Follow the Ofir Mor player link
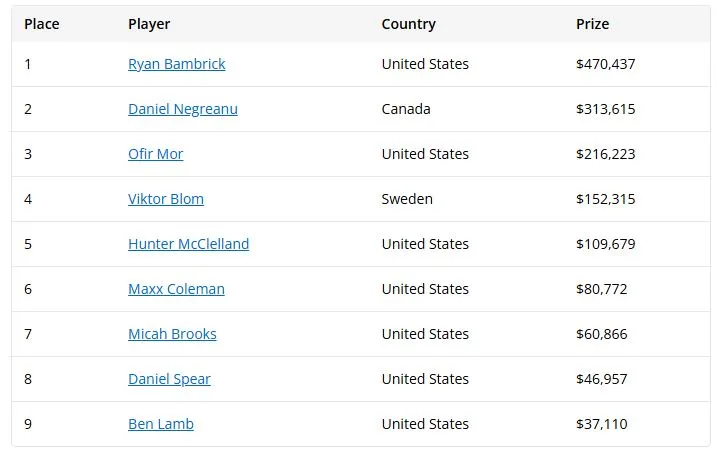This screenshot has width=719, height=458. (155, 154)
